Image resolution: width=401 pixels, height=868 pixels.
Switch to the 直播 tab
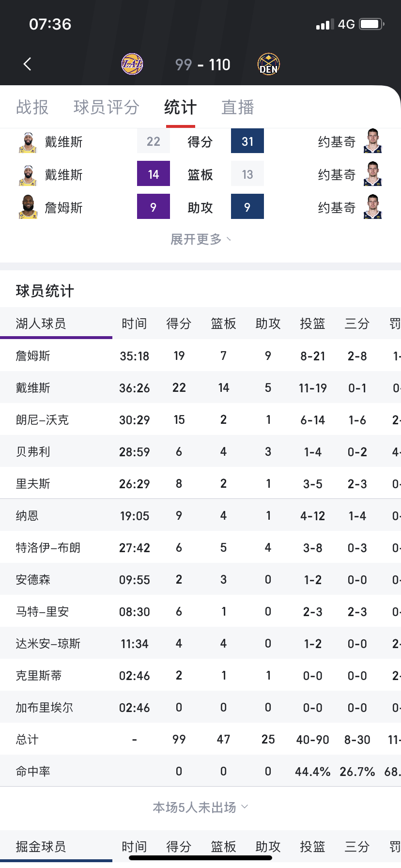point(237,107)
